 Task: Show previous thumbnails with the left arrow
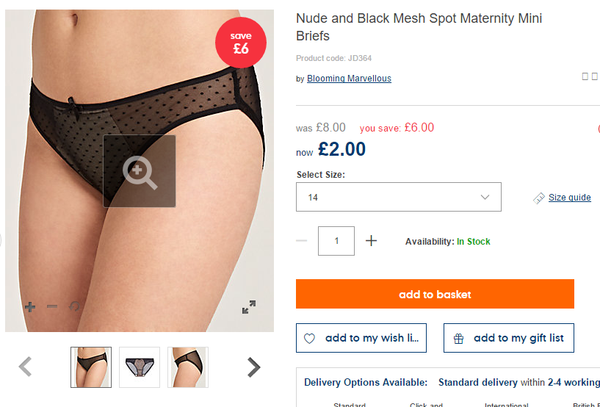tap(25, 366)
